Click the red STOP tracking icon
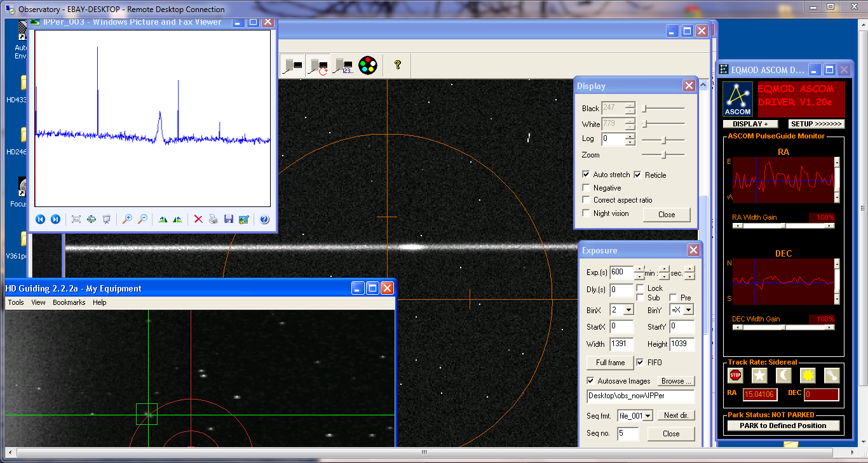The width and height of the screenshot is (868, 463). click(x=735, y=375)
